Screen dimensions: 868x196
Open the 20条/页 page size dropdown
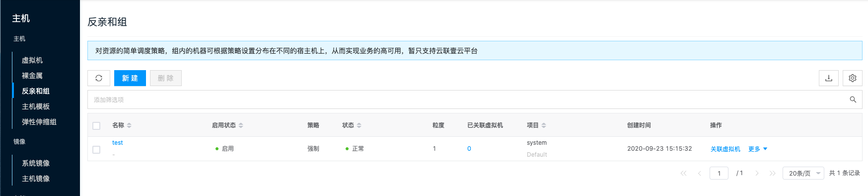803,173
